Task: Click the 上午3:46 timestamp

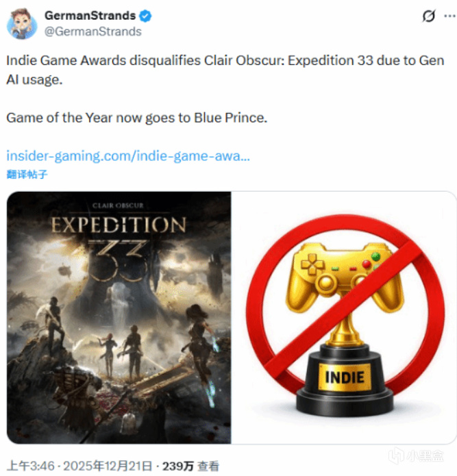Action: (x=31, y=466)
